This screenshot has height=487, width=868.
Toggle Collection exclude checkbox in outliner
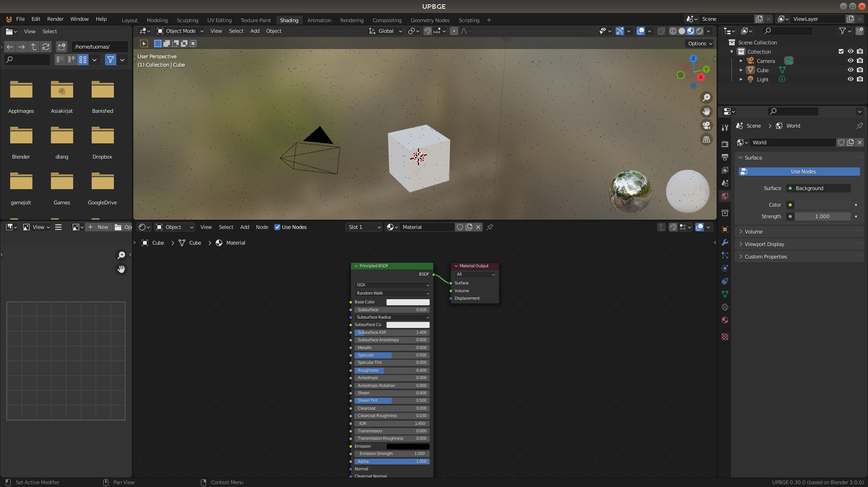click(x=841, y=52)
